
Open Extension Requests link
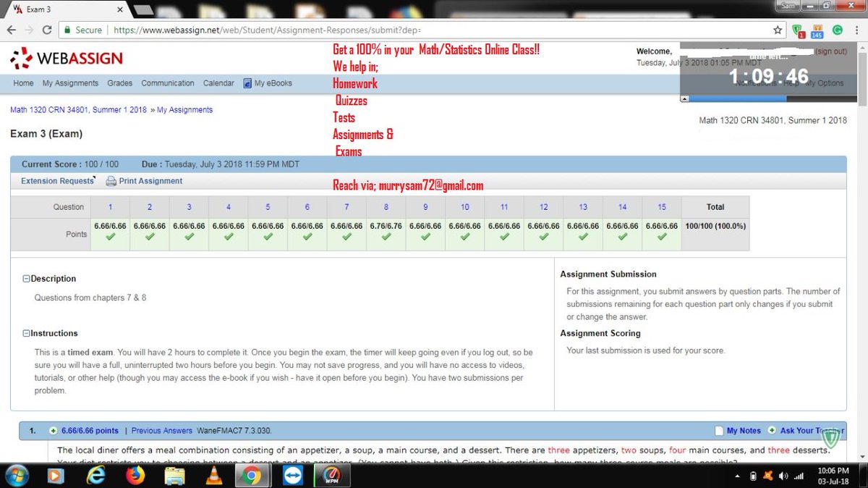click(57, 181)
